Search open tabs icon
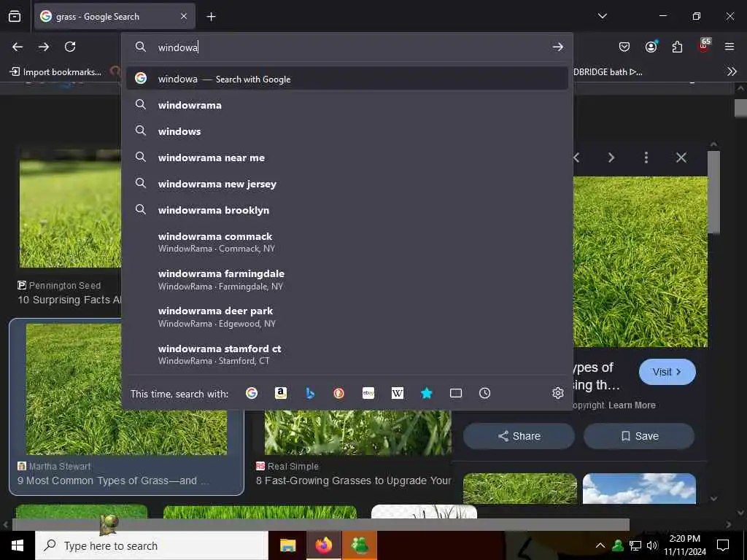 click(x=456, y=393)
